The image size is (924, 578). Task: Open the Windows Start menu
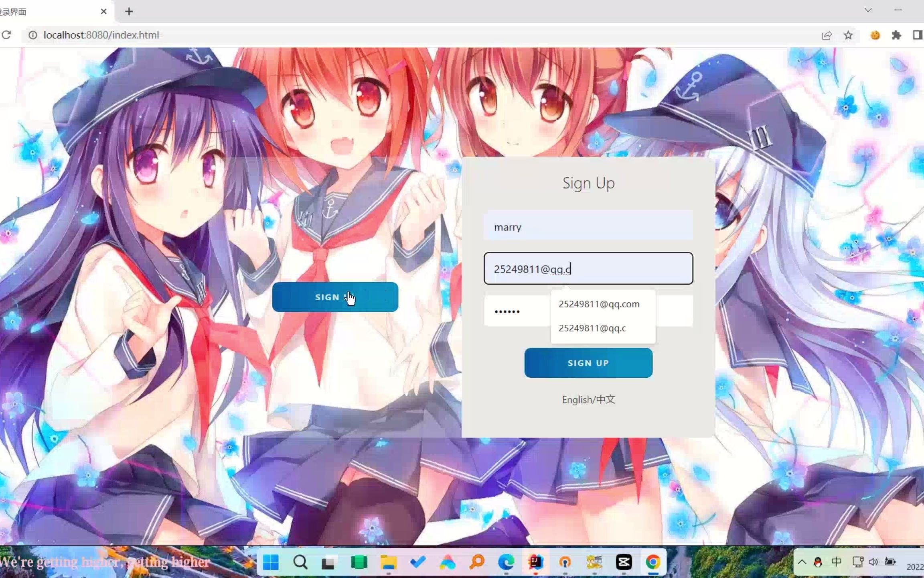[271, 562]
